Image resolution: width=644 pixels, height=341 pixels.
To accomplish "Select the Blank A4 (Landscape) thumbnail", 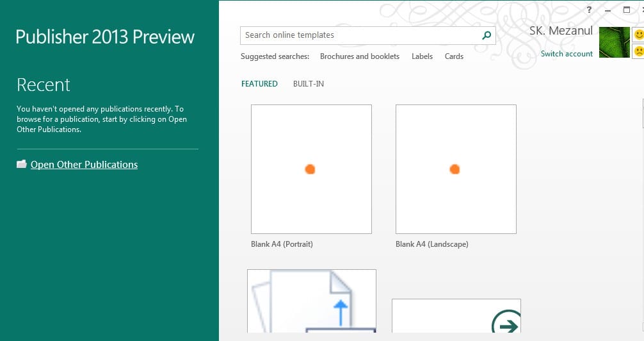I will coord(456,169).
